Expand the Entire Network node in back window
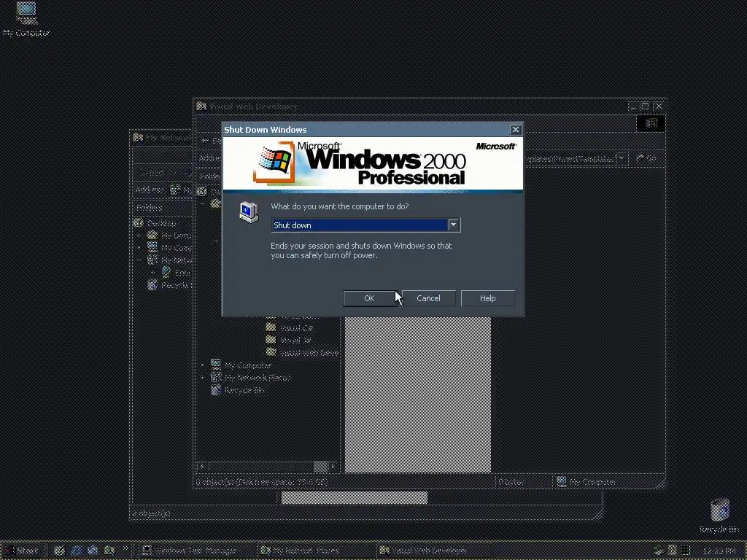Screen dimensions: 747x560 [x=152, y=273]
